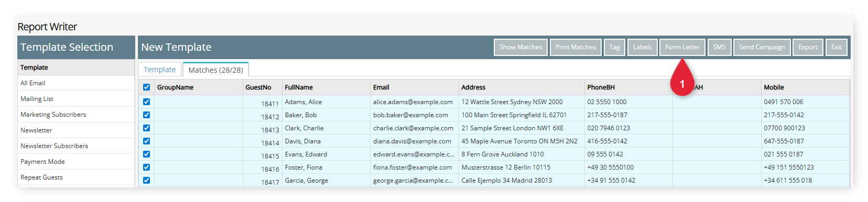This screenshot has width=868, height=202.
Task: Uncheck the row for Adams, Alice
Action: 146,102
